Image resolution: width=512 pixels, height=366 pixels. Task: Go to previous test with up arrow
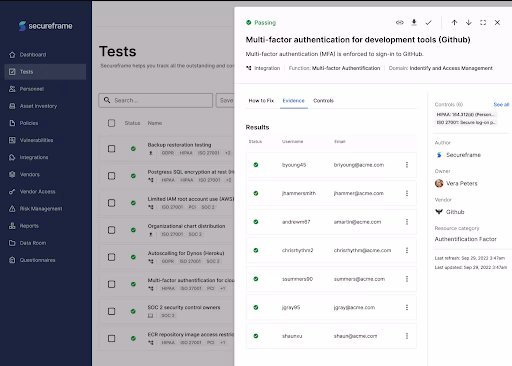click(454, 22)
